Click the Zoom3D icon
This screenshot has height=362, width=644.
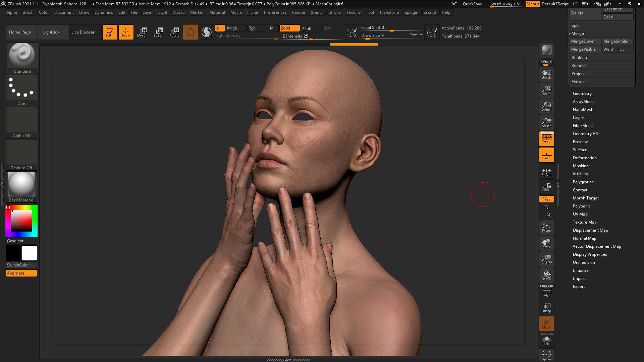coord(546,259)
